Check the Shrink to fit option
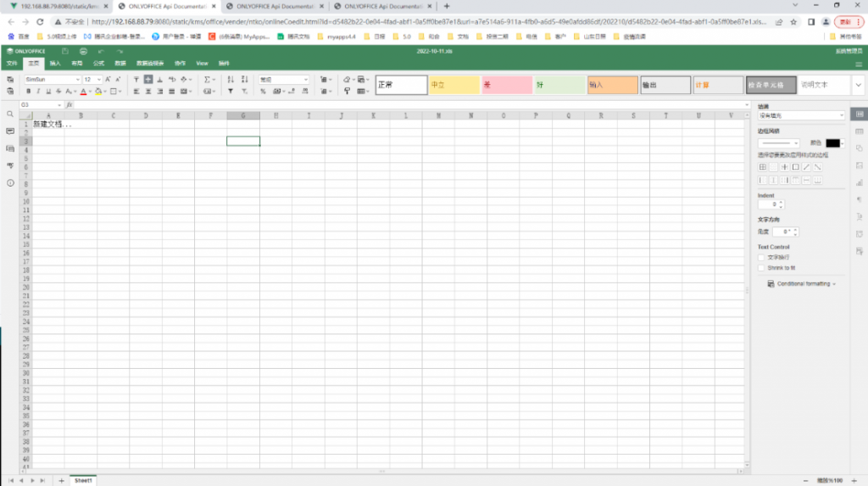This screenshot has width=868, height=486. point(761,267)
